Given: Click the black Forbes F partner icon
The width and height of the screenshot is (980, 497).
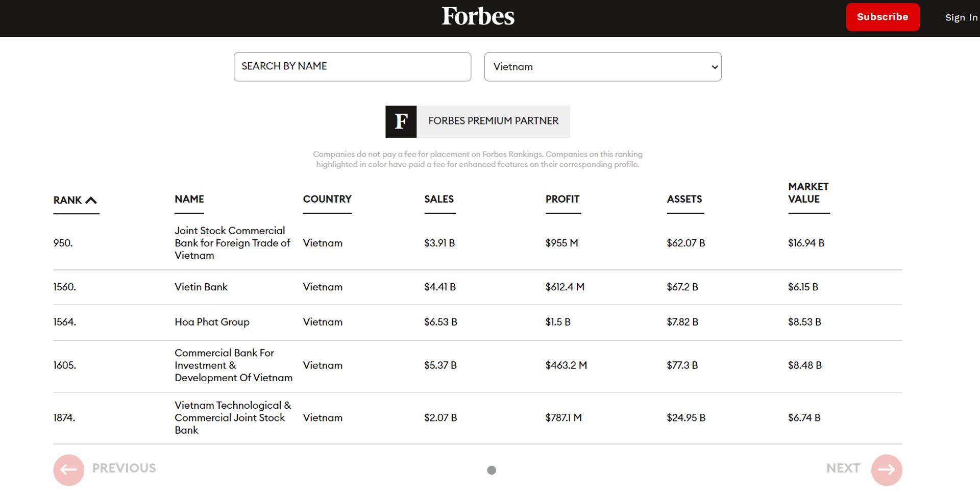Looking at the screenshot, I should (x=401, y=121).
